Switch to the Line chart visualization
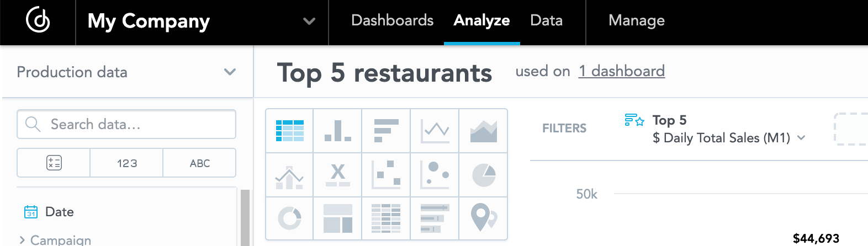Viewport: 868px width, 246px height. [435, 131]
